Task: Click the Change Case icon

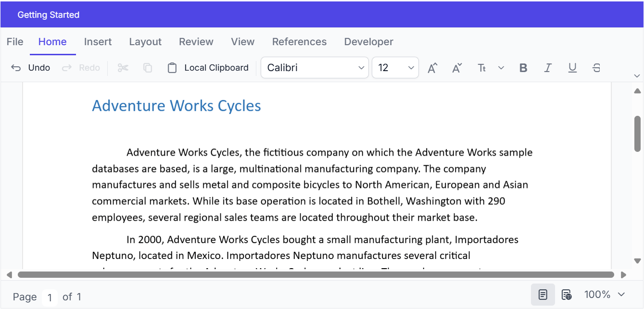Action: (482, 68)
